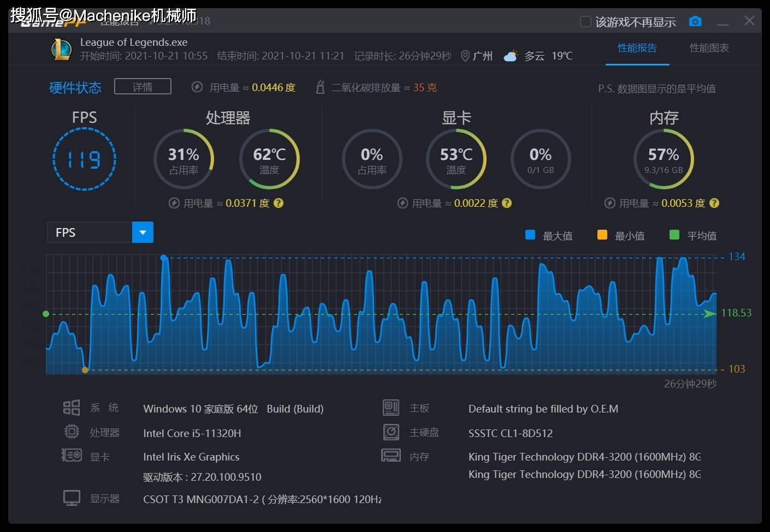The width and height of the screenshot is (770, 532).
Task: Click the League of Legends game icon
Action: (61, 49)
